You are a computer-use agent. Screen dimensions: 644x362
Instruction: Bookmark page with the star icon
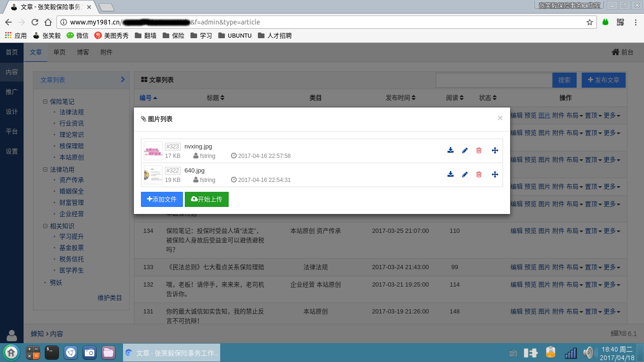tap(589, 22)
